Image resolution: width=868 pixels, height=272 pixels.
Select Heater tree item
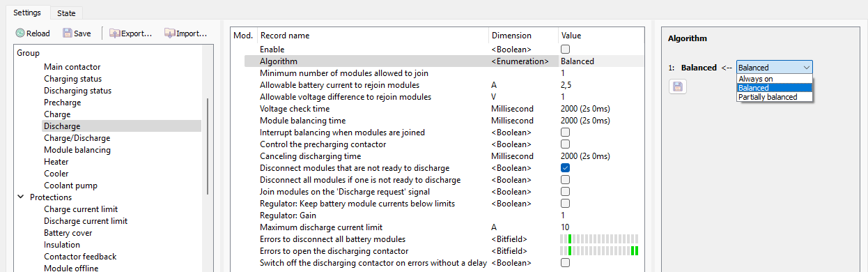[x=56, y=162]
